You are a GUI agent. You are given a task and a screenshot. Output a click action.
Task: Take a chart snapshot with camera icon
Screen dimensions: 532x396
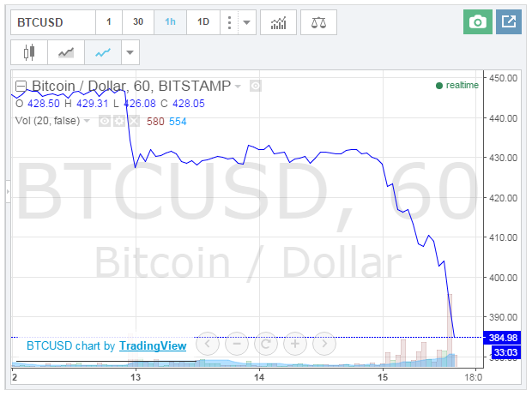pyautogui.click(x=477, y=22)
